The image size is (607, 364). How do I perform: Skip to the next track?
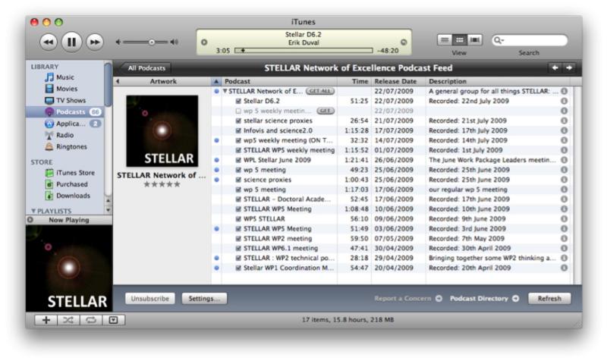(x=94, y=42)
